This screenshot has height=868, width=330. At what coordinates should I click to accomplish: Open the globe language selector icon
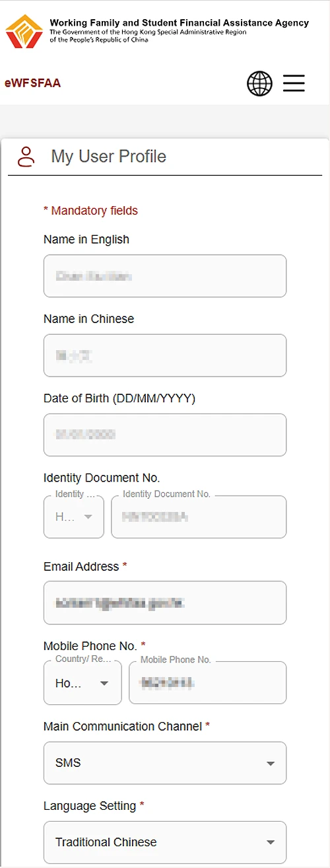tap(259, 84)
